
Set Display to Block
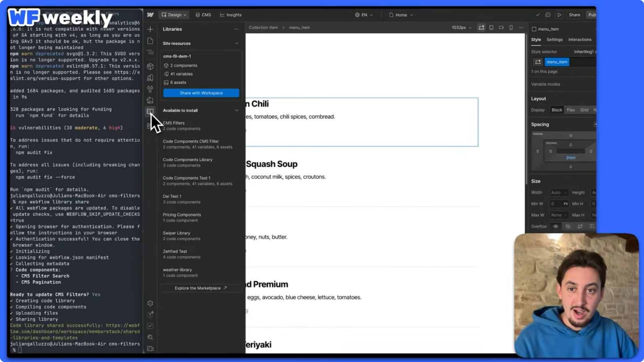click(x=557, y=110)
